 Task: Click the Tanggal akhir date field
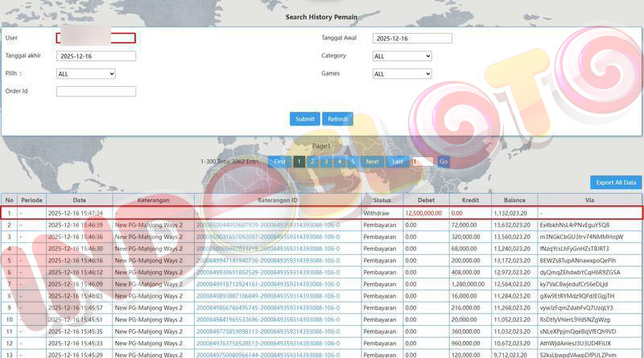(x=96, y=56)
